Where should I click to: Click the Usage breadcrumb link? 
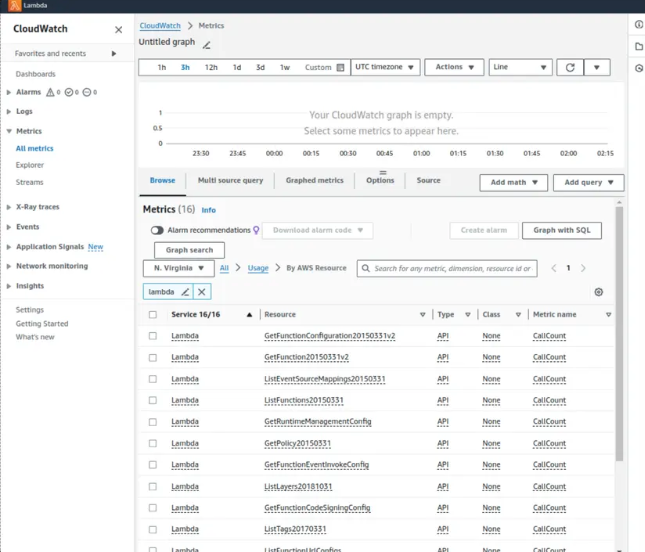point(258,268)
